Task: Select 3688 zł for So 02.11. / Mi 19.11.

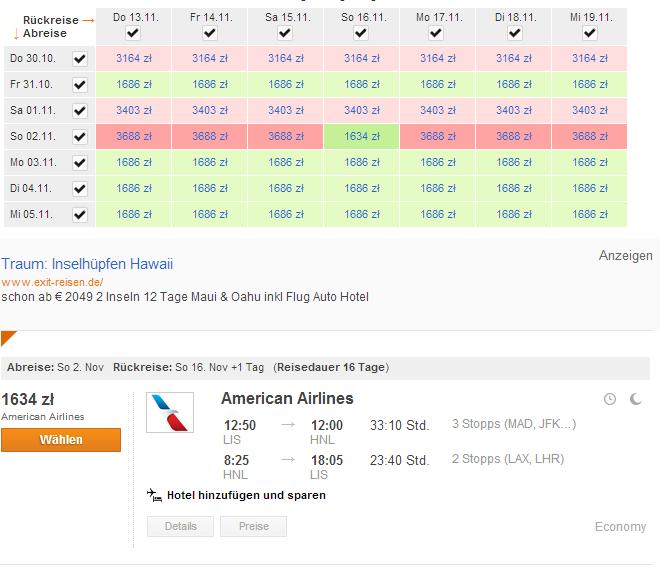Action: pos(589,136)
